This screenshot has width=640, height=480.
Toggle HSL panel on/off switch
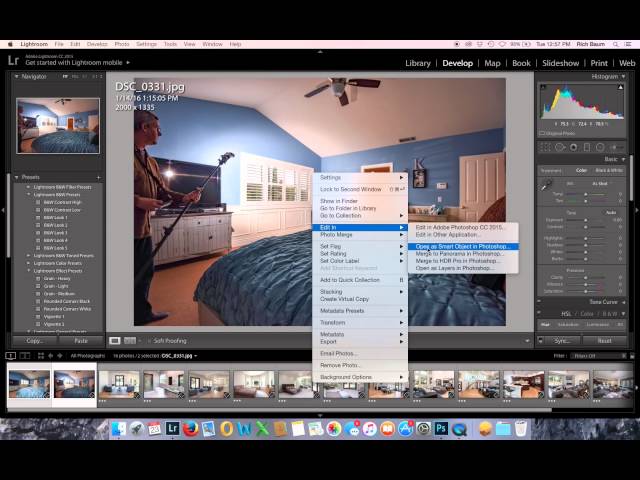[x=539, y=313]
